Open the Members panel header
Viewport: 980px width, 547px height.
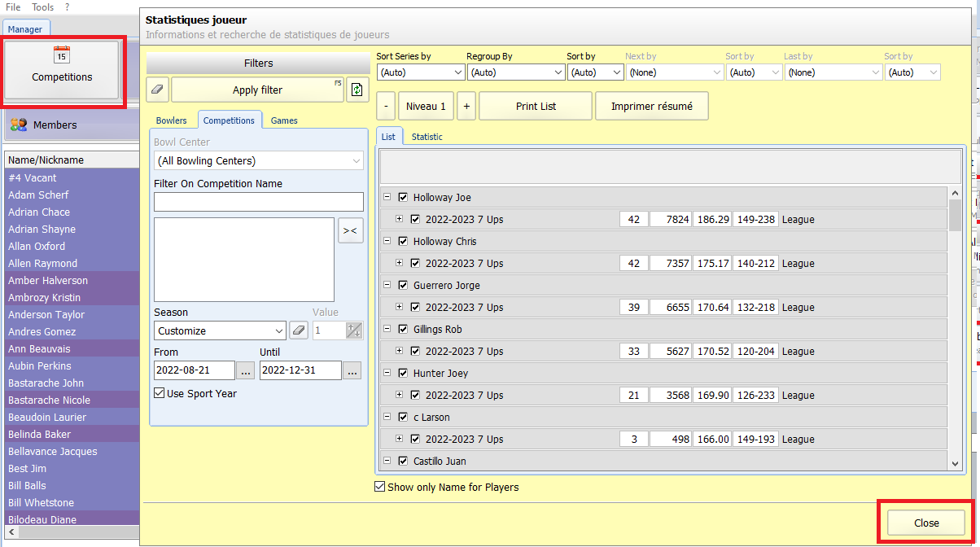[x=70, y=125]
